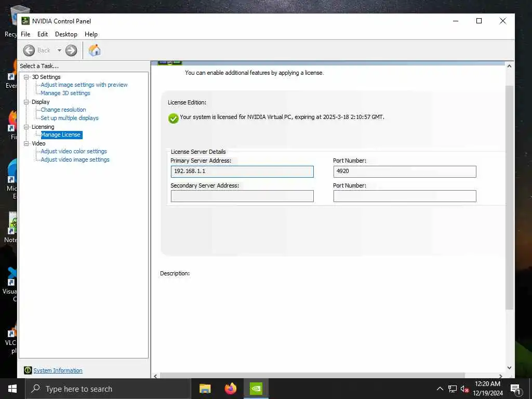Click the vertical scrollbar up arrow
532x399 pixels.
(509, 66)
